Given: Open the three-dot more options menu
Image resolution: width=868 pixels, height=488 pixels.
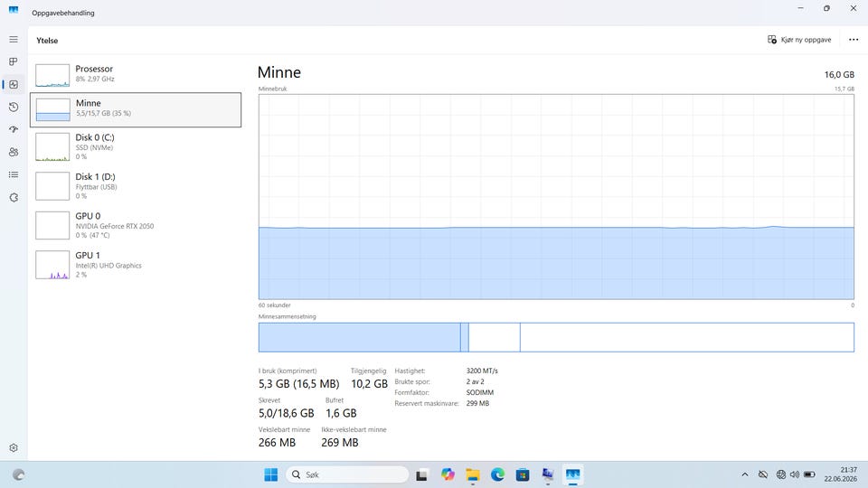Looking at the screenshot, I should [x=854, y=40].
